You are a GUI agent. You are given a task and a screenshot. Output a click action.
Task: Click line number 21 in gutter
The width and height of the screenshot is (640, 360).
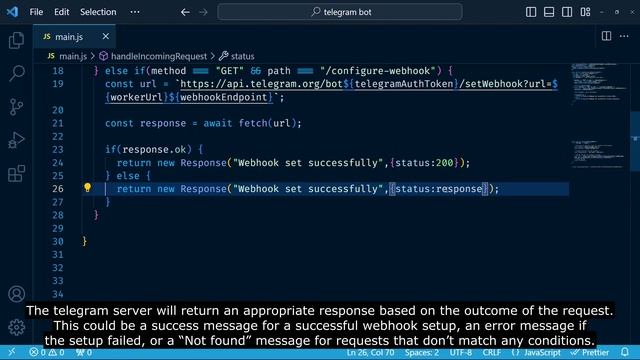(x=58, y=123)
